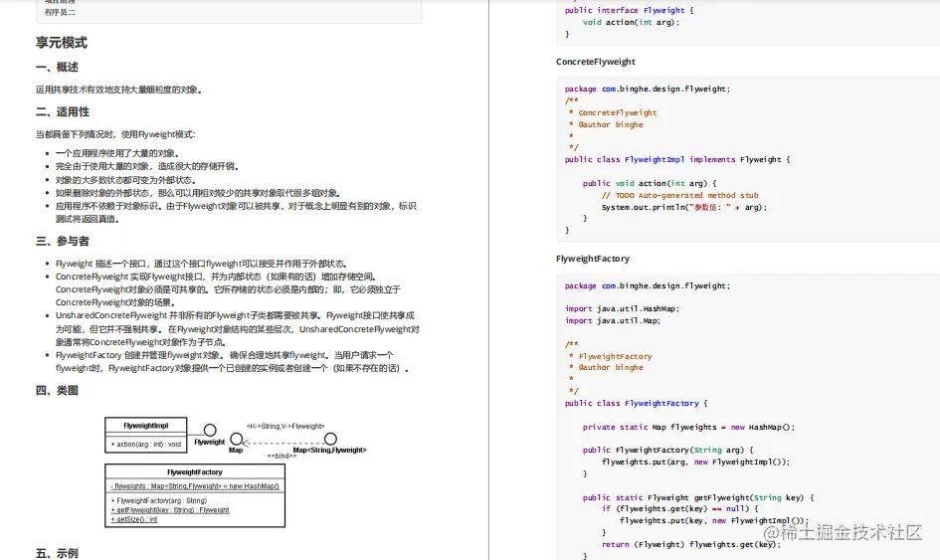Image resolution: width=940 pixels, height=560 pixels.
Task: Click "flyweights.put(arg, new FlyweightImpl());"
Action: click(x=695, y=462)
